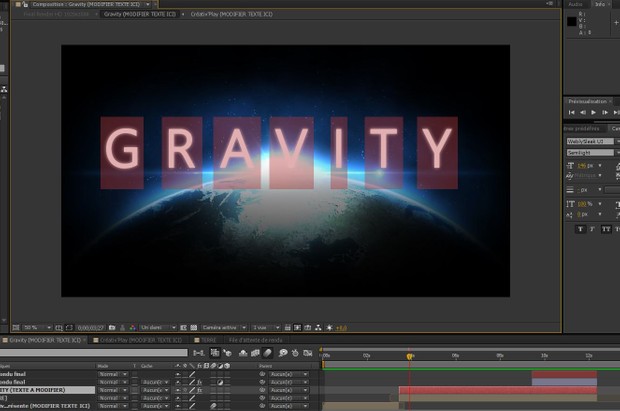Switch to the Gravity (MODIFIER TEXTE ICI) timeline tab
Screen dimensions: 620x411
click(x=44, y=340)
